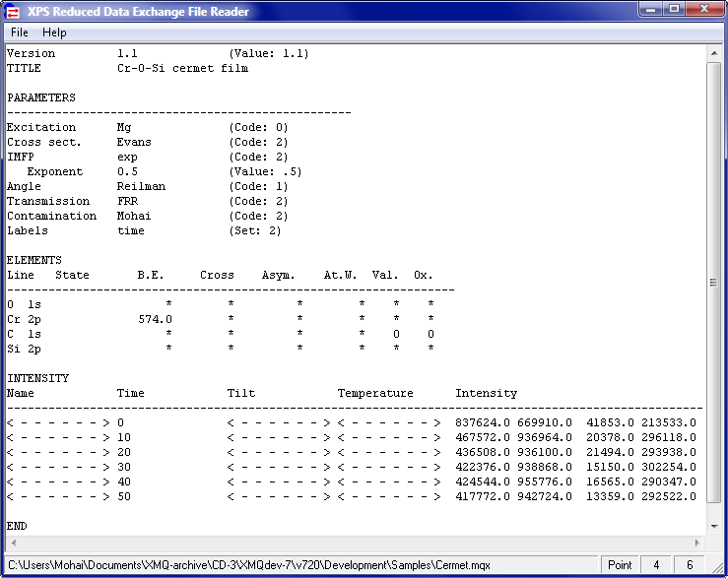Click the vertical scrollbar down arrow
This screenshot has height=578, width=728.
pyautogui.click(x=713, y=529)
